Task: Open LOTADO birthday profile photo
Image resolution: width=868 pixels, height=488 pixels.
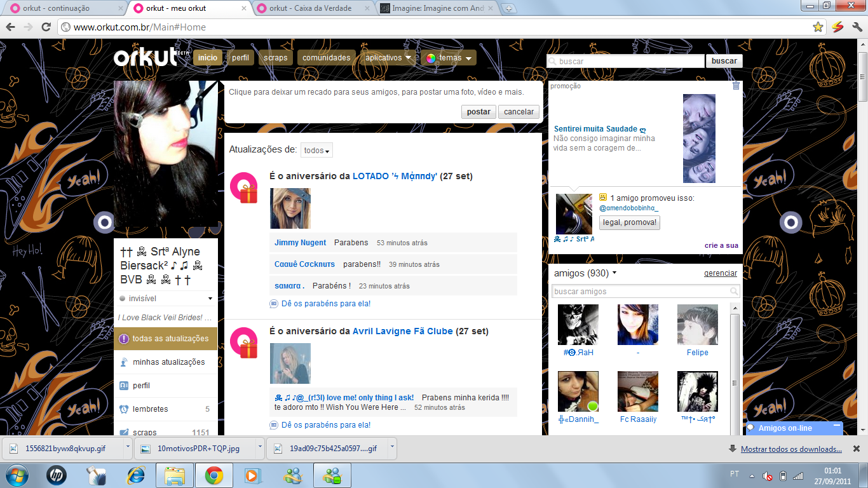Action: (x=290, y=208)
